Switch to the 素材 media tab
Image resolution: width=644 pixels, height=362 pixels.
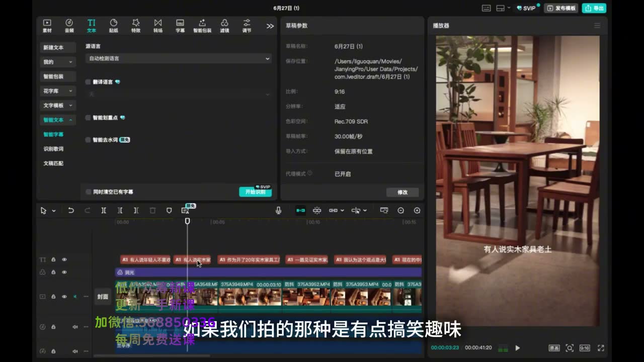tap(47, 26)
